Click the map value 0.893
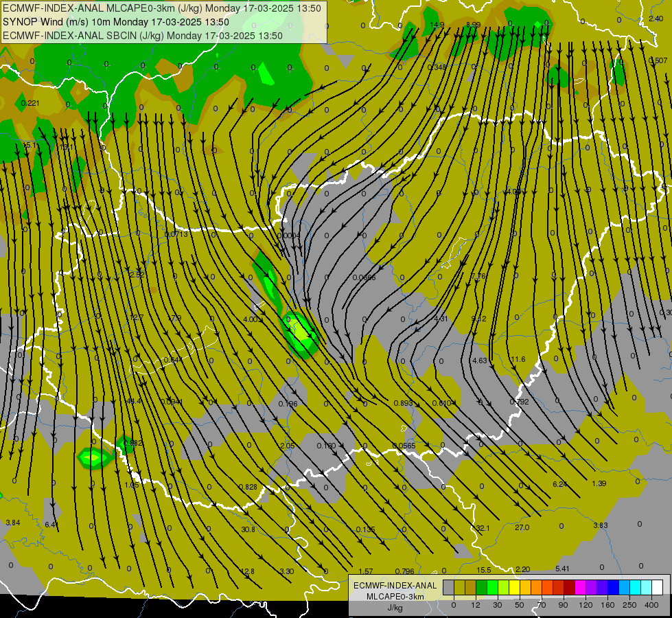Screen dimensions: 672x618 pos(404,403)
